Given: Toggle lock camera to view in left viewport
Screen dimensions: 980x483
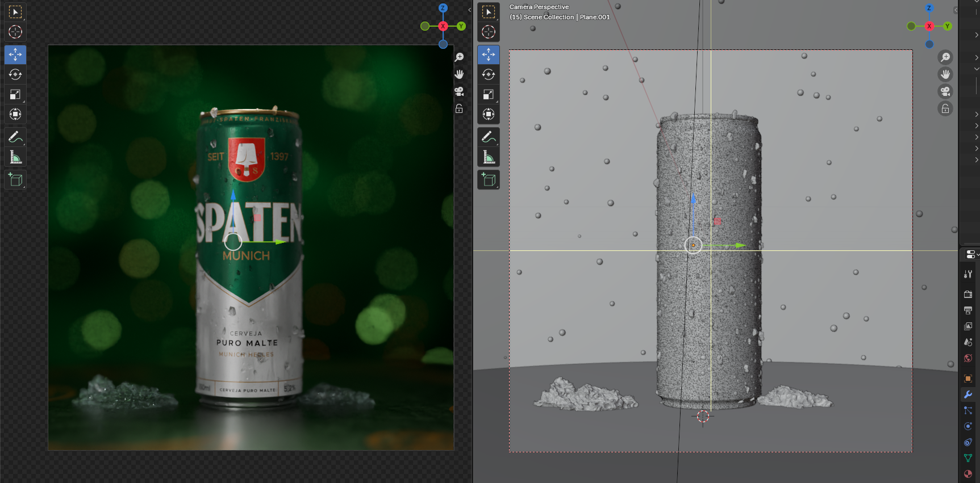Looking at the screenshot, I should (x=459, y=108).
